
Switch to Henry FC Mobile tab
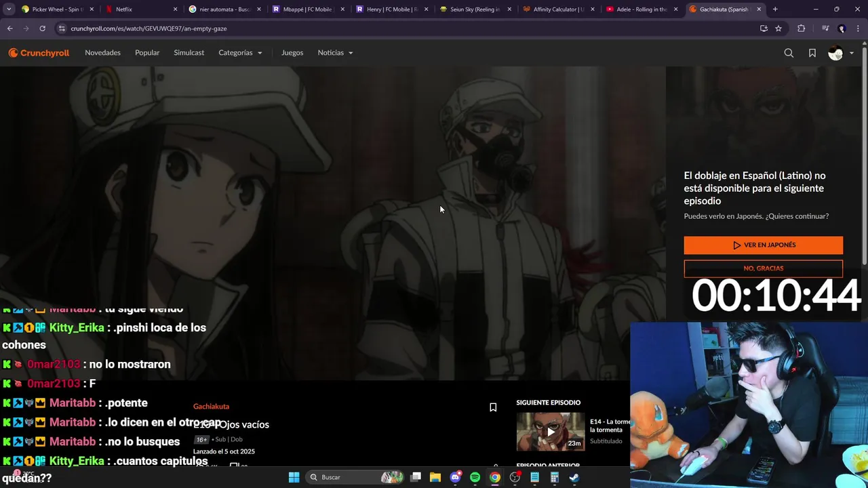[x=392, y=9]
